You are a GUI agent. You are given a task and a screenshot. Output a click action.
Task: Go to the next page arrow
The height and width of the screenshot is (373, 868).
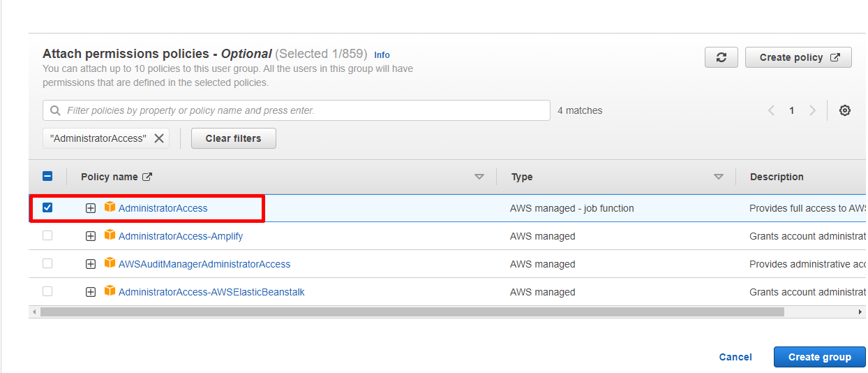coord(812,110)
